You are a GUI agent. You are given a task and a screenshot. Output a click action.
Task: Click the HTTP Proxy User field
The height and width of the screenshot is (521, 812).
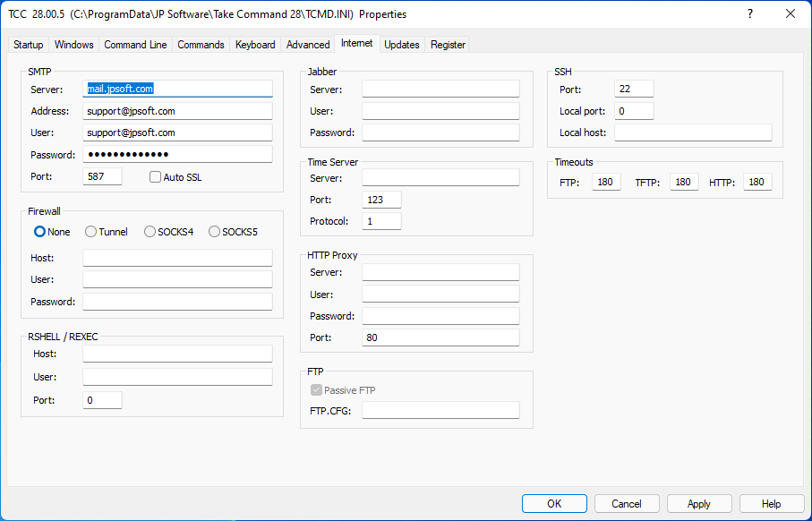[440, 295]
